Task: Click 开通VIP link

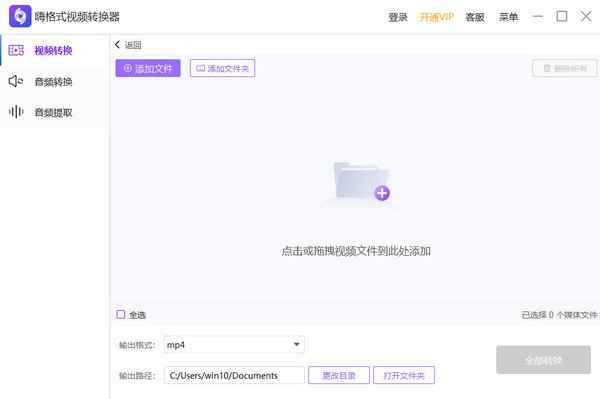Action: (x=437, y=17)
